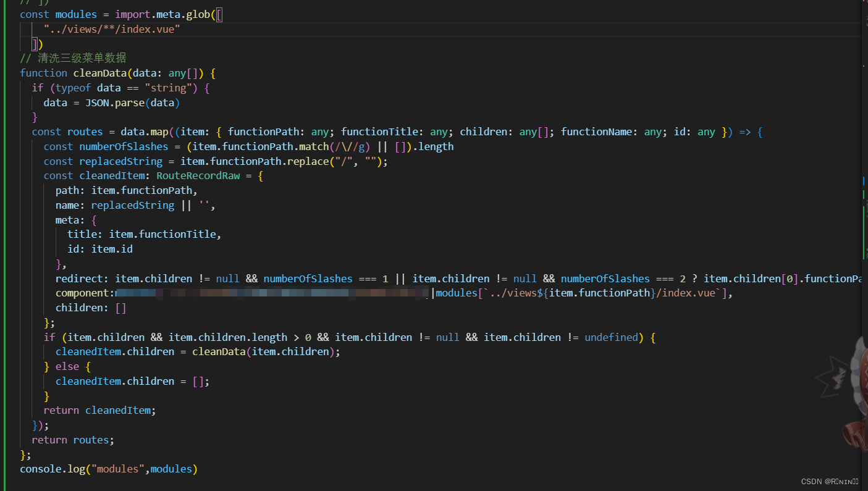Click item.functionTitle inside the meta object

click(163, 234)
